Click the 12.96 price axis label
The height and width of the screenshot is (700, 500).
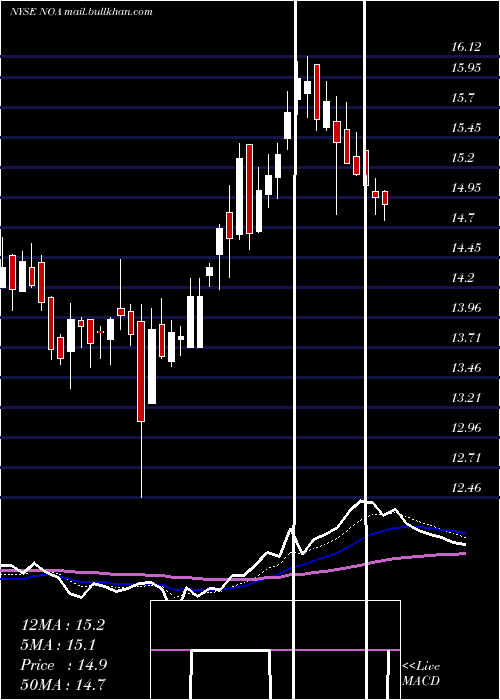point(466,428)
